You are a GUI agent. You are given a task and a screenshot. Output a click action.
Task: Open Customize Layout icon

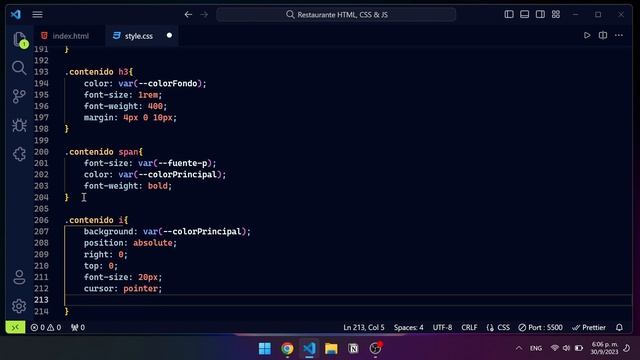click(x=556, y=14)
